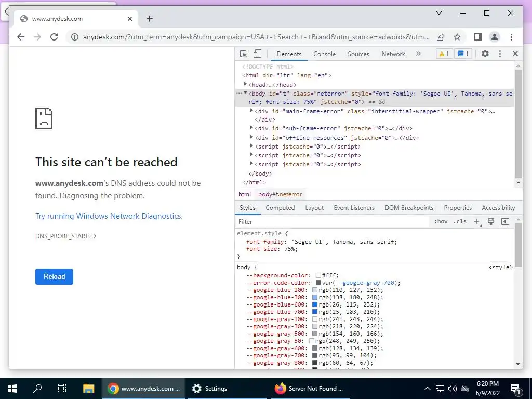
Task: Toggle the device toolbar icon
Action: coord(258,54)
